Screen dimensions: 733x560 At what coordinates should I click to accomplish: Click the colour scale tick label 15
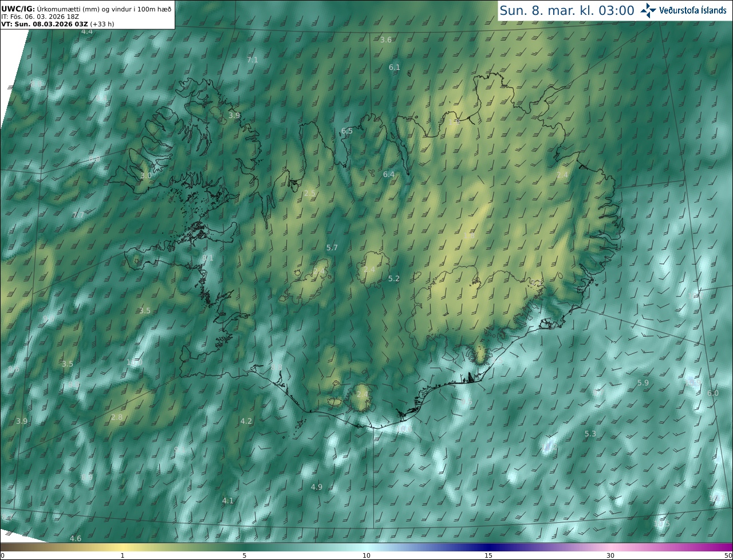(x=488, y=555)
